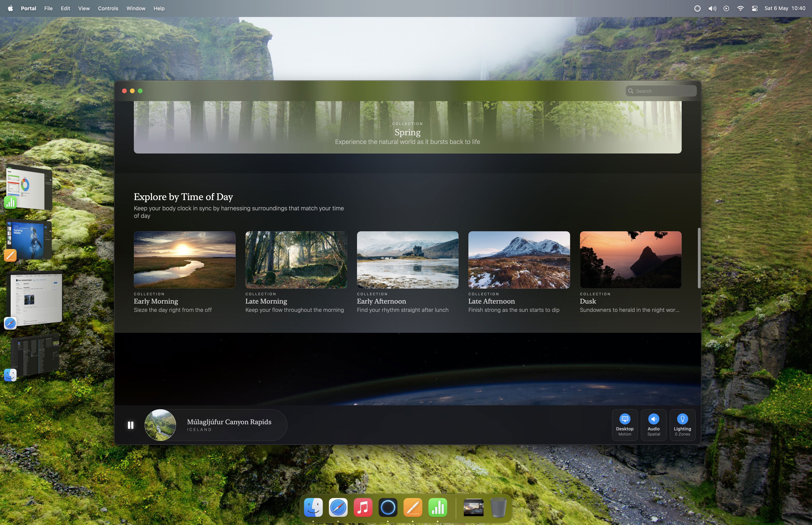Click the Múlagljúfur Canyon Rapids thumbnail
The image size is (812, 525).
[x=160, y=425]
